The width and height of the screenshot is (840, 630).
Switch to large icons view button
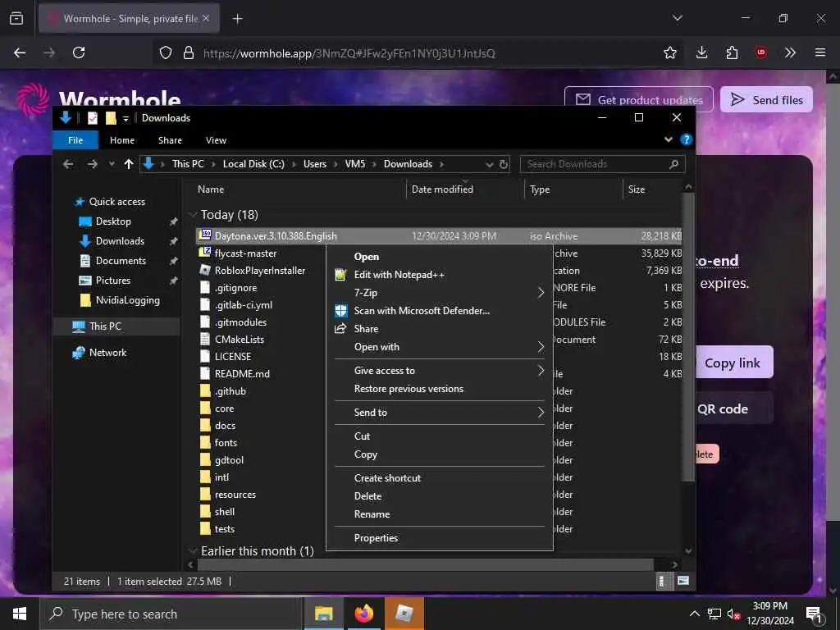682,582
